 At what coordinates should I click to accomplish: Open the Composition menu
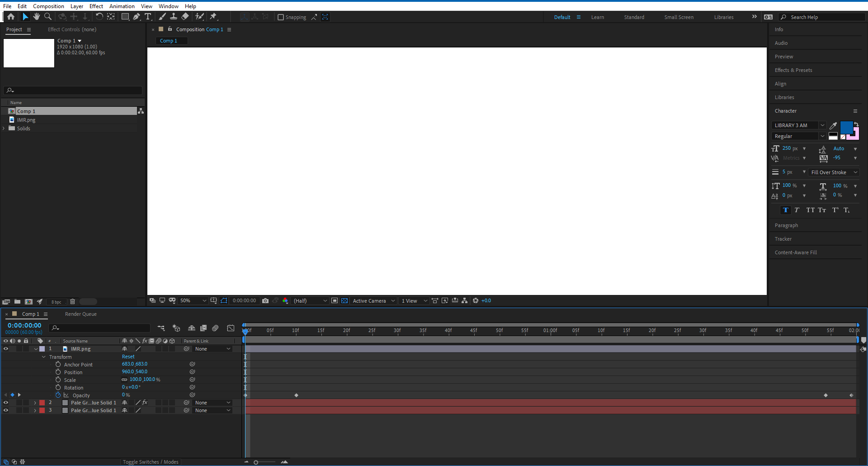[x=48, y=6]
